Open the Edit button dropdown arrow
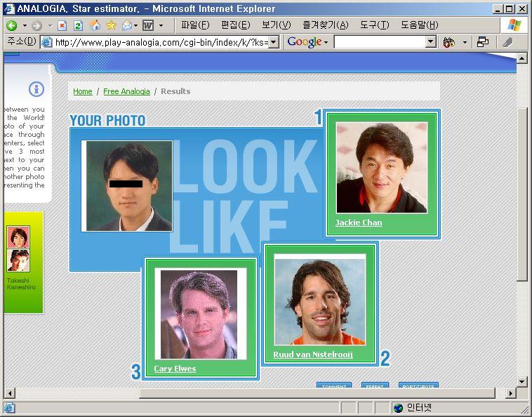This screenshot has width=532, height=417. point(161,25)
